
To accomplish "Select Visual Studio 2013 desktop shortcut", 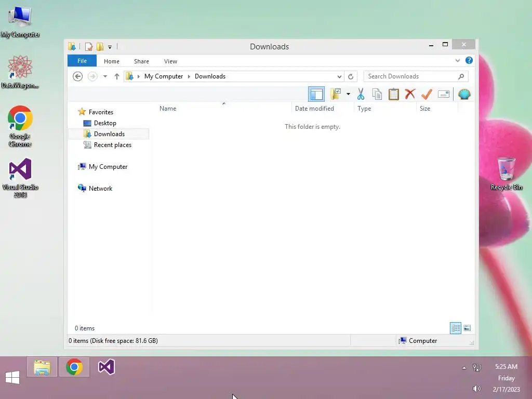I will tap(20, 178).
